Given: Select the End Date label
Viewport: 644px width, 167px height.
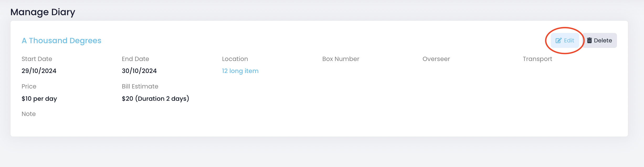Looking at the screenshot, I should tap(135, 59).
